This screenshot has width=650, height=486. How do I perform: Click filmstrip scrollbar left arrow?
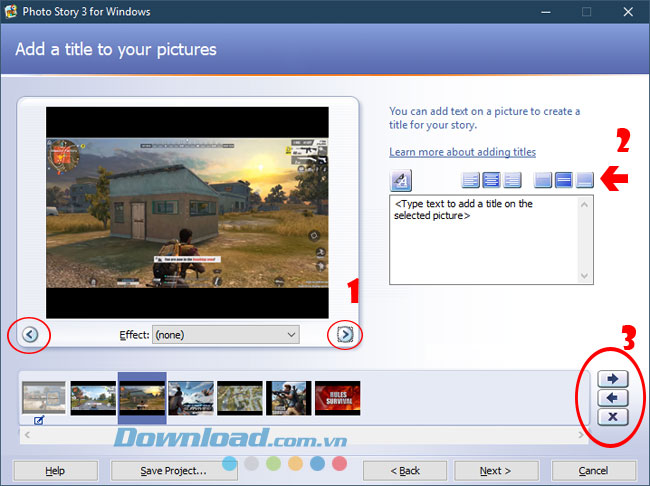27,435
